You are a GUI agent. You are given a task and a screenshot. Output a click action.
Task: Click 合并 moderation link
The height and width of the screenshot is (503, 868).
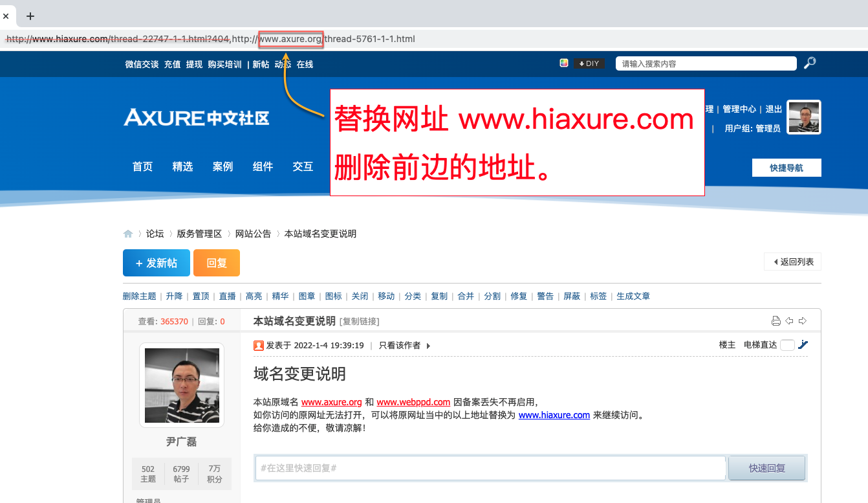pos(466,296)
